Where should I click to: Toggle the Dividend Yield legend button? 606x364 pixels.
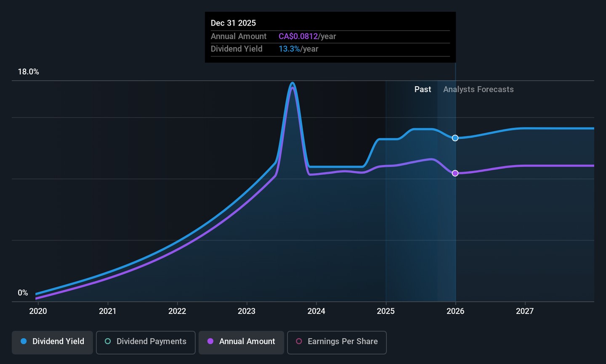click(x=52, y=342)
